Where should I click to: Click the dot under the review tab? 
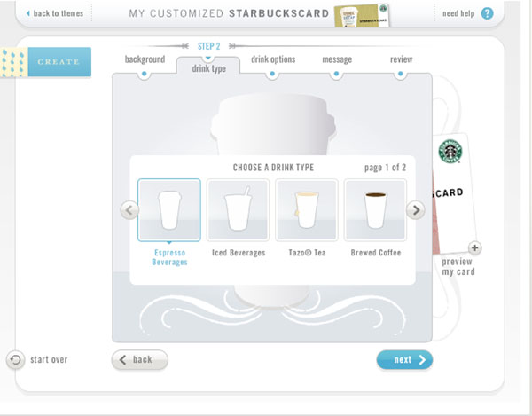click(x=401, y=74)
